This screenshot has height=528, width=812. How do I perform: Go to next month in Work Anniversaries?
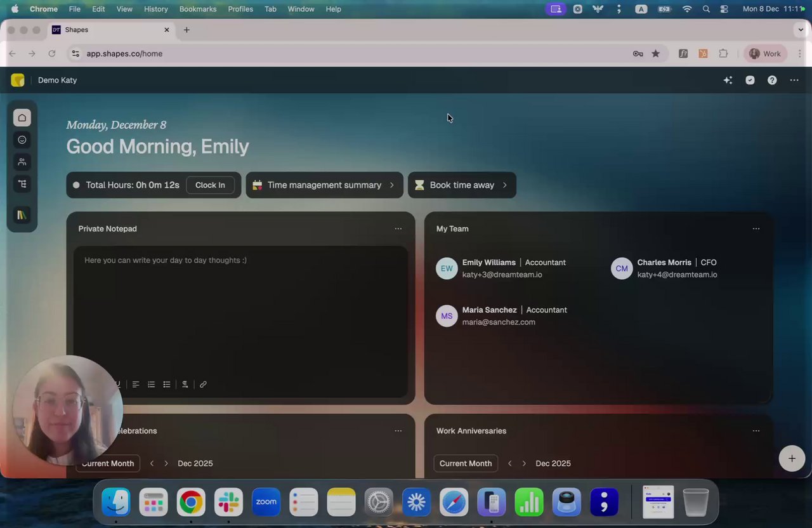[x=524, y=463]
